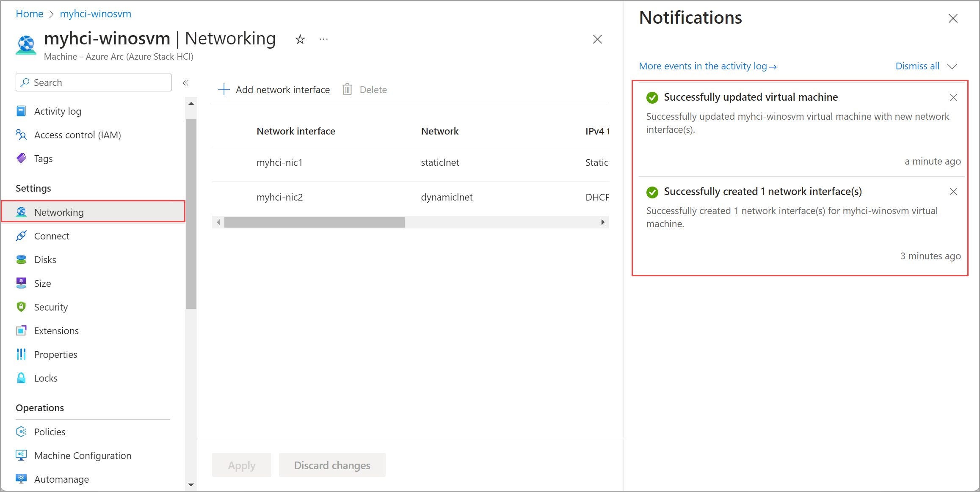Screen dimensions: 980x492
Task: Collapse the left sidebar menu
Action: (185, 82)
